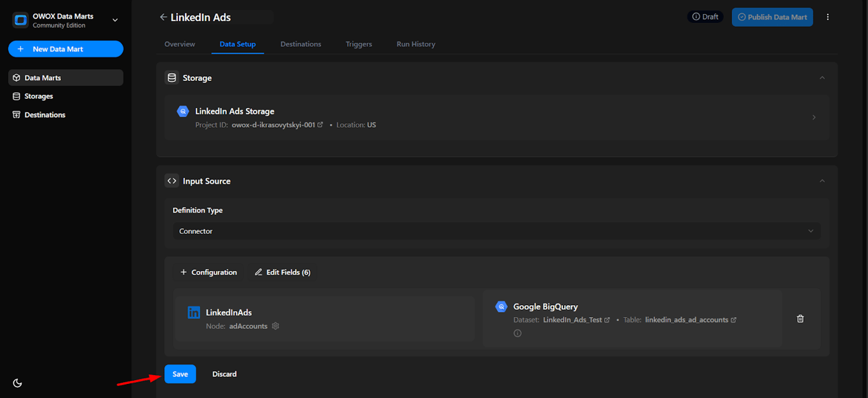
Task: Open Data Marts in sidebar
Action: click(x=65, y=78)
